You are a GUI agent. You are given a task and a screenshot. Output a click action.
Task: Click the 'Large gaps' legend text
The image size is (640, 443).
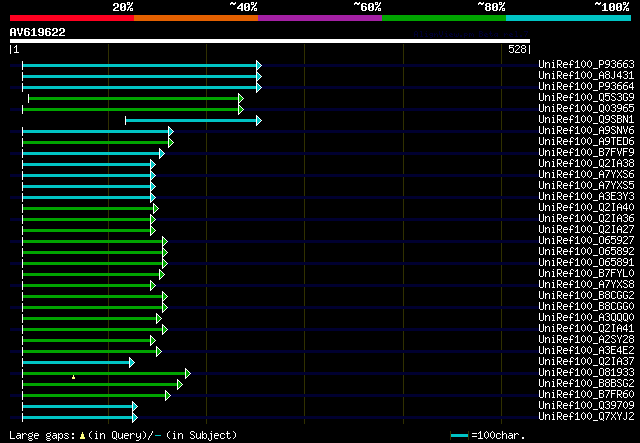(42, 435)
